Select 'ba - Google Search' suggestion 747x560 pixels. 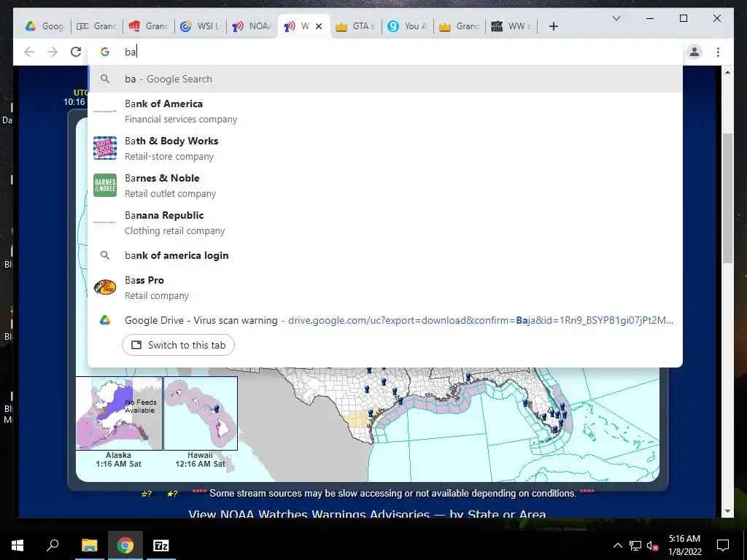tap(385, 79)
